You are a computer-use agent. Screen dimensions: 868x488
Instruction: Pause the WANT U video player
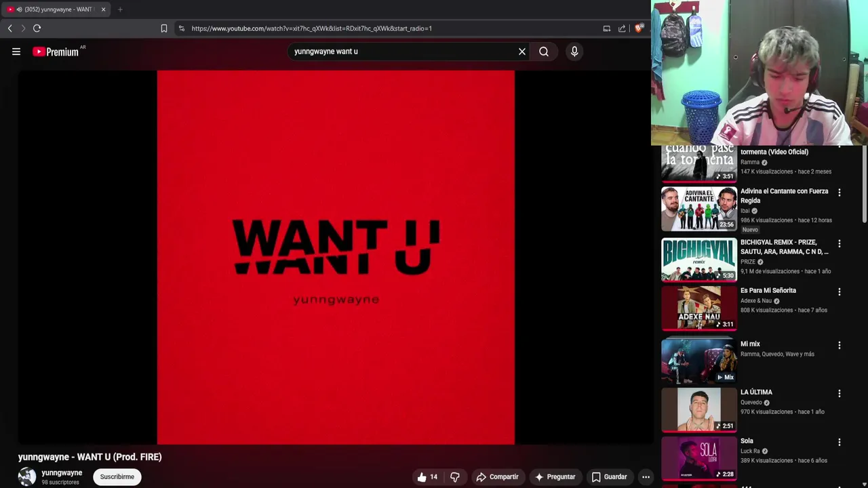[x=336, y=258]
